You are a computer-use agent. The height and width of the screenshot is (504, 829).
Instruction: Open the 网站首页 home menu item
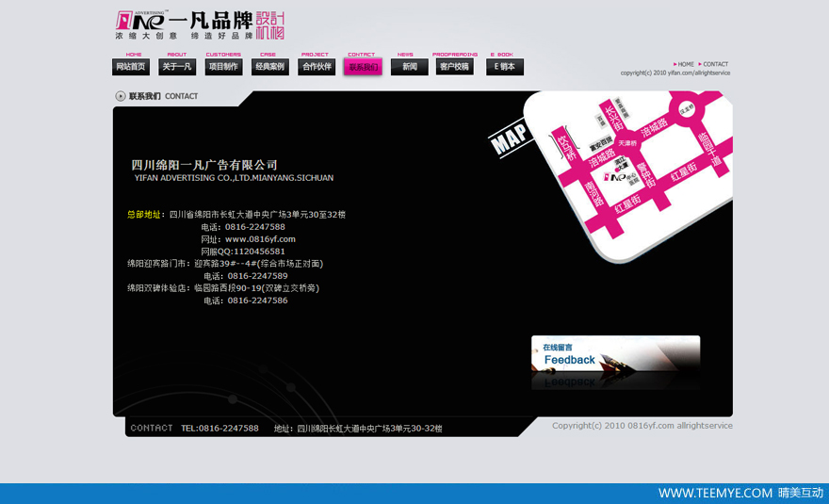click(x=131, y=67)
